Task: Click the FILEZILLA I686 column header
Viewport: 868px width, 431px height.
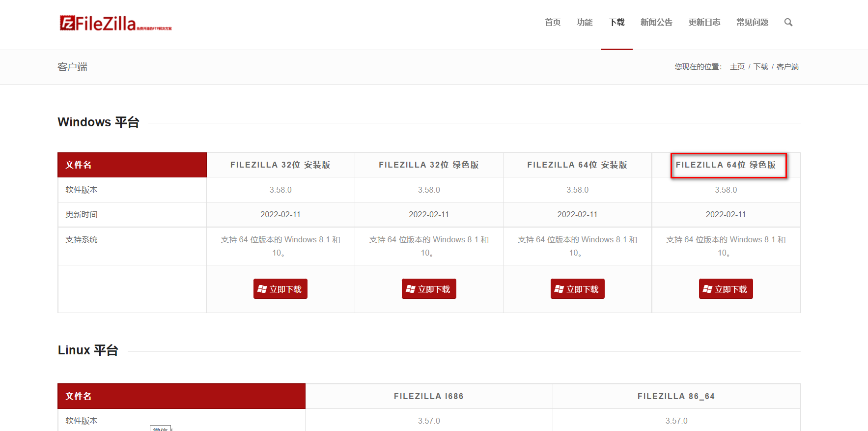Action: pos(429,396)
